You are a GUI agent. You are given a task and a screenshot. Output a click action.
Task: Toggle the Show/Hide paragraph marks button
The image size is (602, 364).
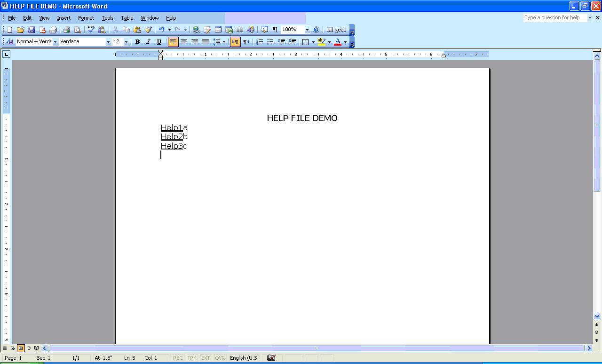click(275, 30)
